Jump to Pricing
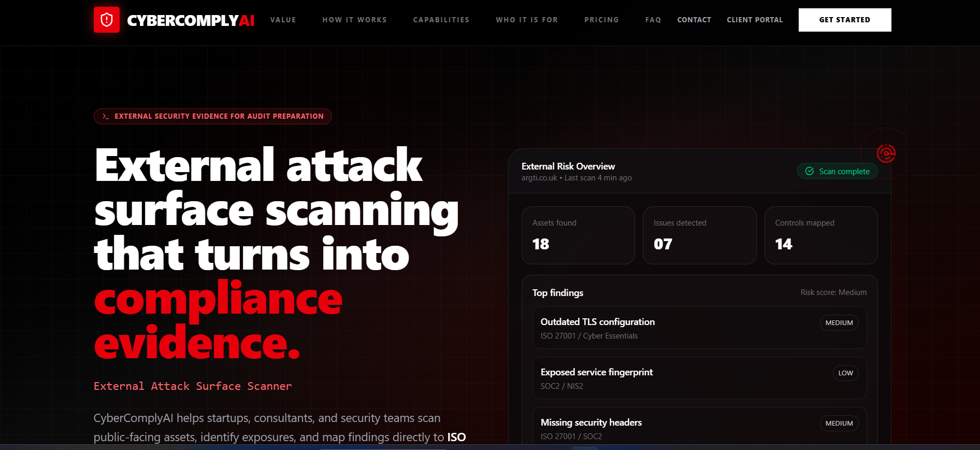Screen dimensions: 980x450 click(x=601, y=20)
